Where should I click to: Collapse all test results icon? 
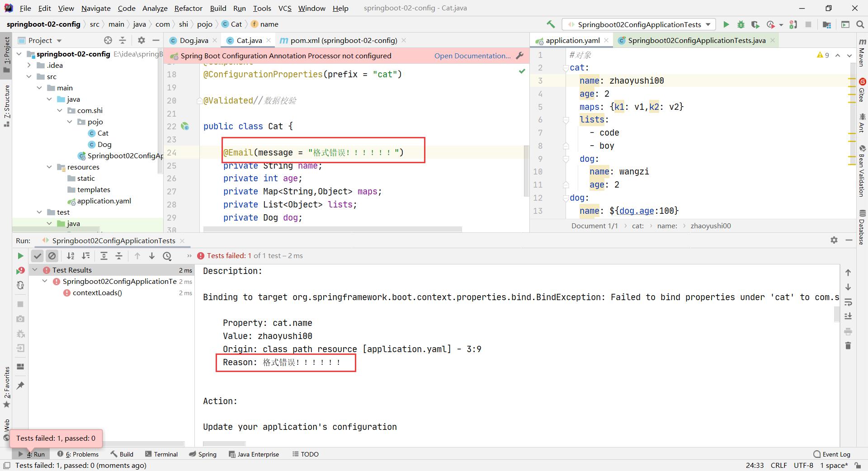(119, 256)
